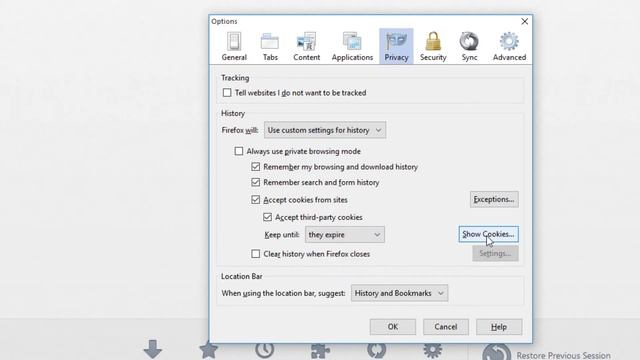Viewport: 640px width, 360px height.
Task: Enable Tell websites I do not want to be tracked
Action: tap(227, 93)
